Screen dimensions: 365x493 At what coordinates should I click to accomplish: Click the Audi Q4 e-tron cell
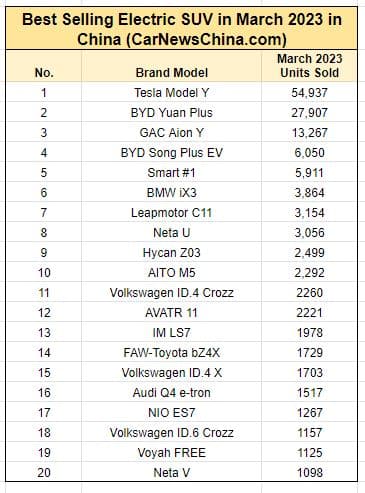coord(171,392)
